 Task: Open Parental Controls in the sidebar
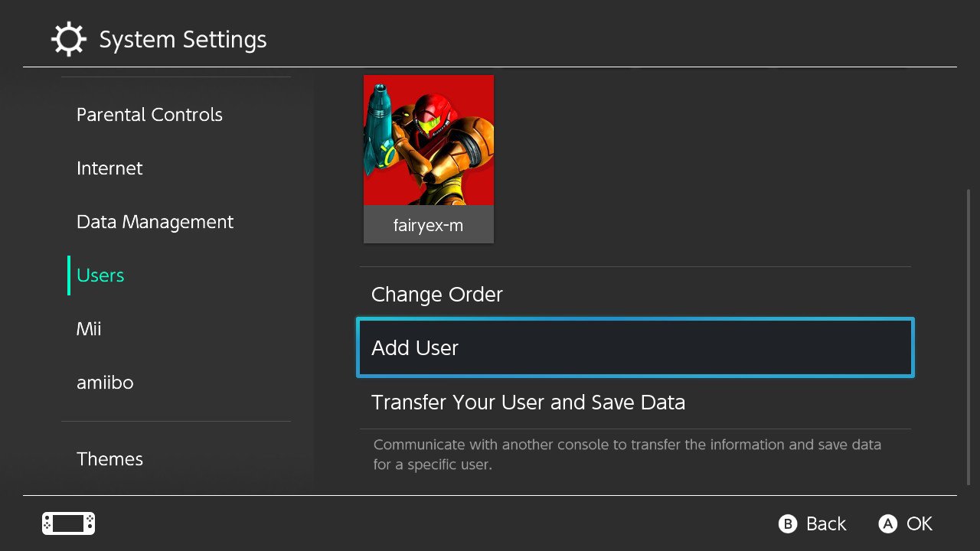click(149, 115)
